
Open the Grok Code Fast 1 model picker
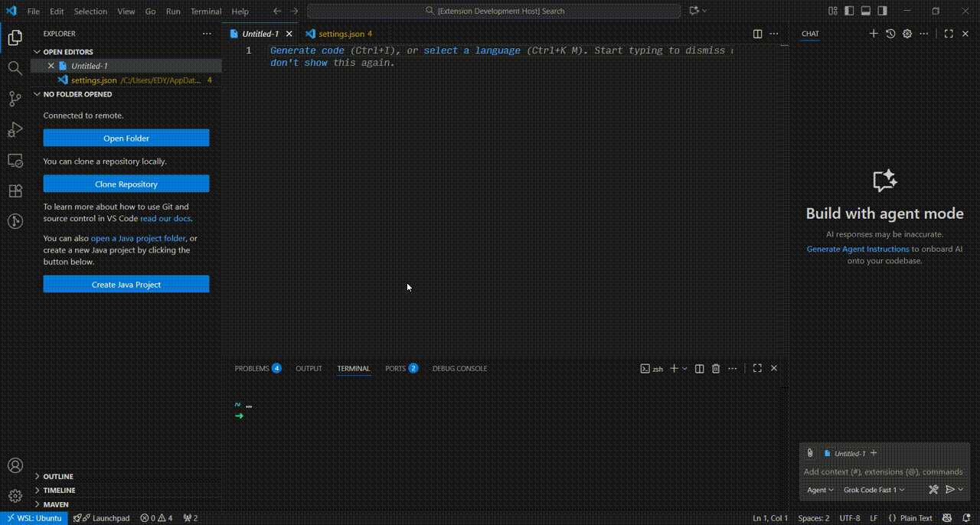[x=874, y=490]
